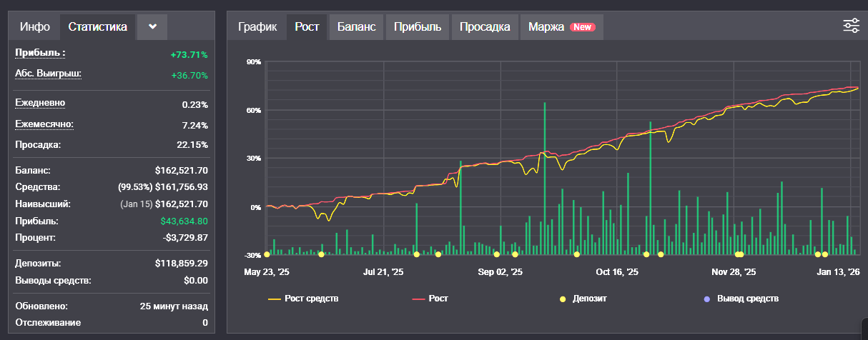Click the -30% y-axis label
The width and height of the screenshot is (868, 340).
(x=252, y=255)
